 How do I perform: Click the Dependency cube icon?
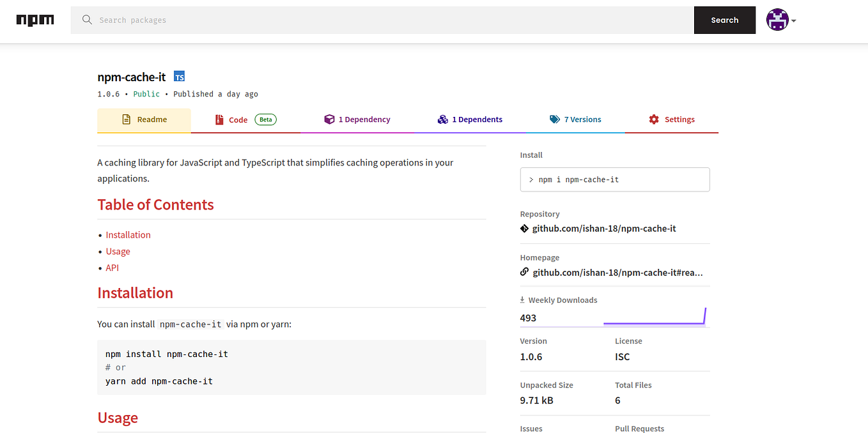click(x=329, y=119)
